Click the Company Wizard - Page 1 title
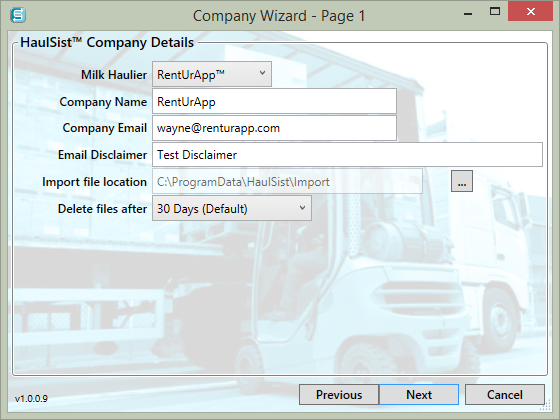The image size is (560, 420). coord(279,16)
